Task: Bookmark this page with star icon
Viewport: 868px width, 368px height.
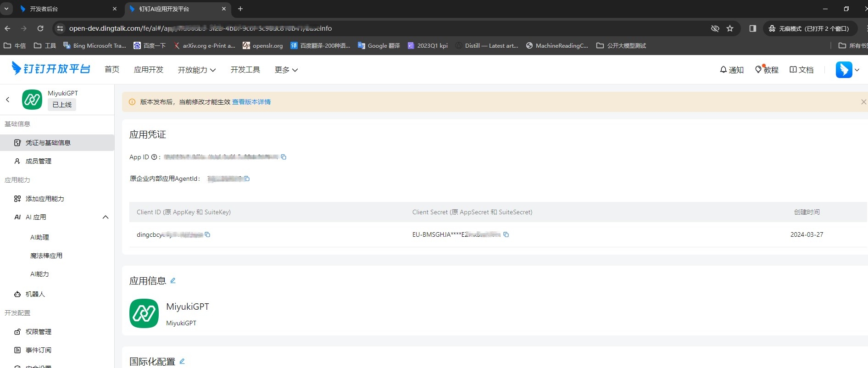Action: tap(730, 28)
